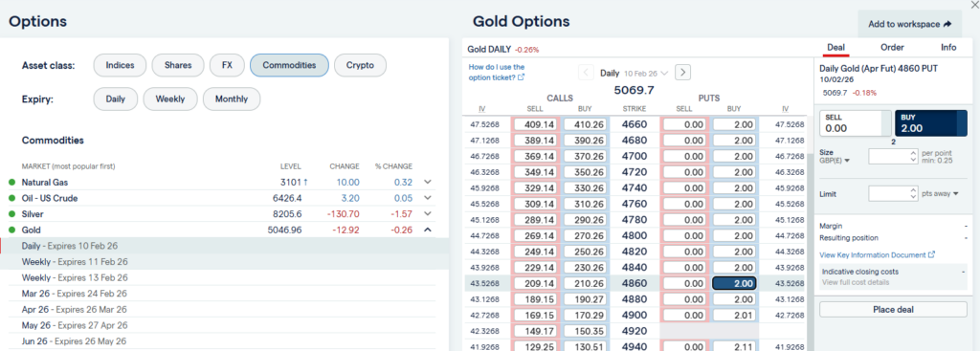980x351 pixels.
Task: Click call sell price 409.14 at strike 4660
Action: [x=536, y=124]
